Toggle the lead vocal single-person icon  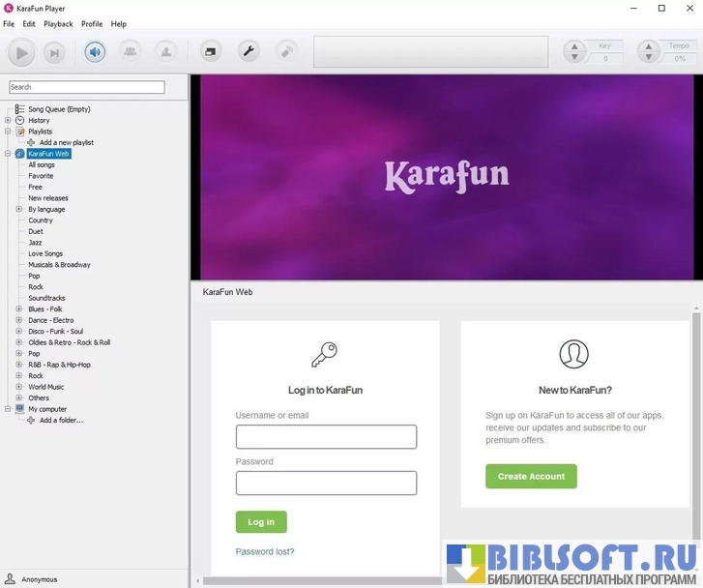click(x=165, y=52)
